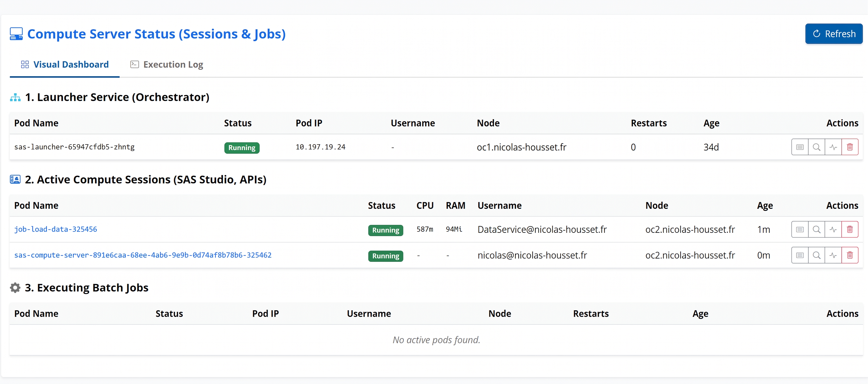868x384 pixels.
Task: Click the Running badge for job-load-data-325456
Action: coord(385,230)
